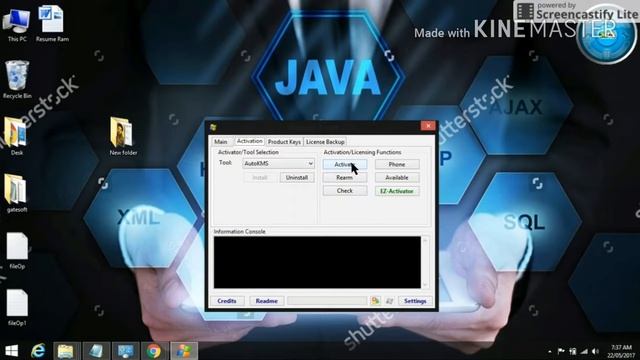Viewport: 640px width, 360px height.
Task: Click the Rearm button
Action: pos(345,178)
